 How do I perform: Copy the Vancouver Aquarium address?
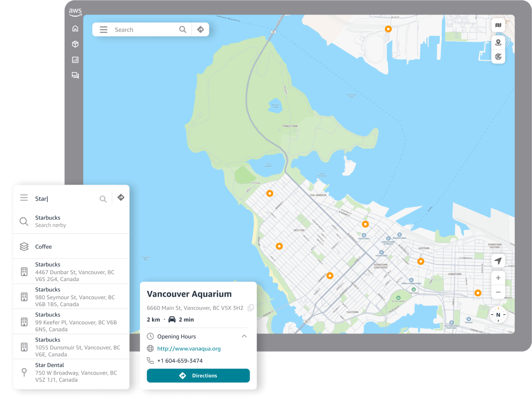pos(250,308)
